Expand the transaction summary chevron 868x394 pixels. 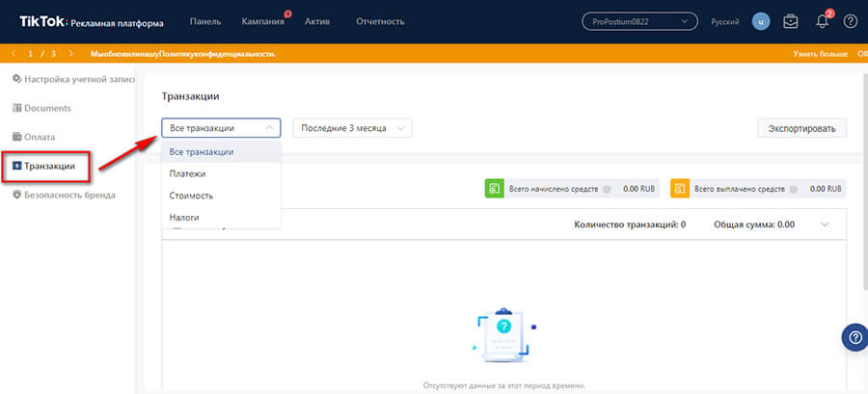click(825, 224)
